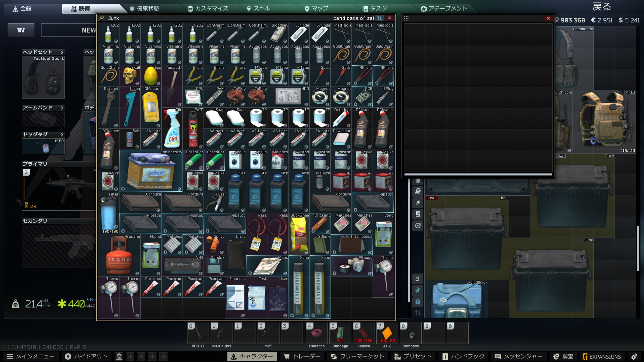Open the ハイドアウト button
The image size is (644, 362).
click(86, 356)
